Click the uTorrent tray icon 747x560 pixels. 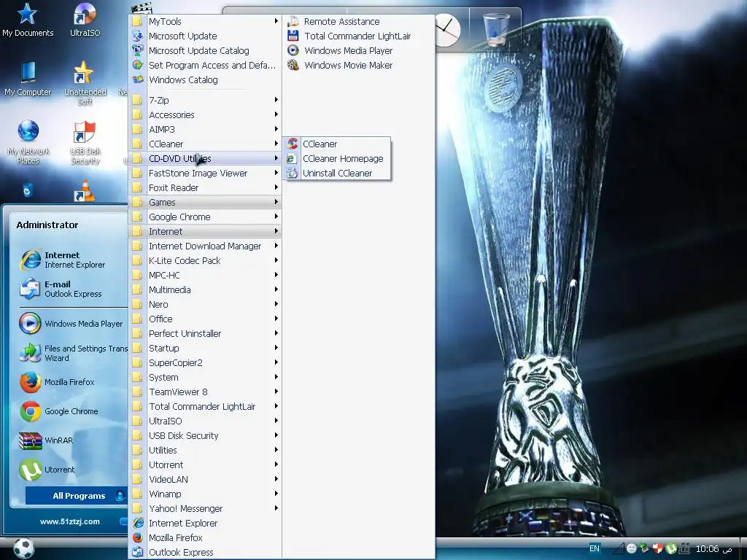pyautogui.click(x=671, y=549)
